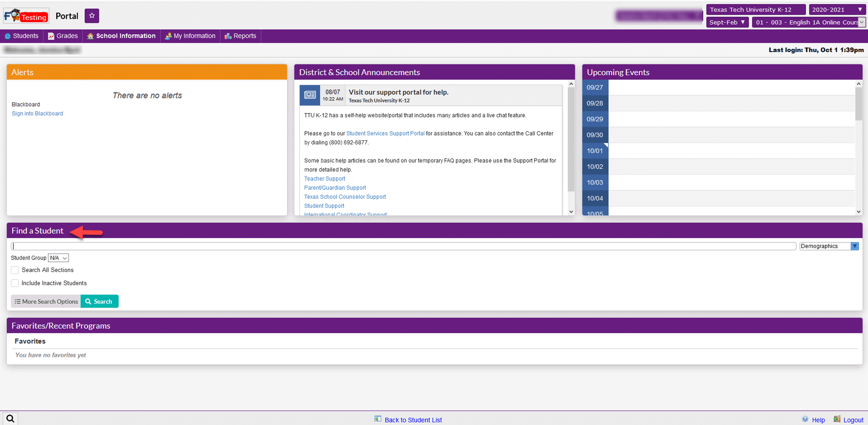Click the Upcoming Events scrollbar down arrow
The height and width of the screenshot is (425, 868).
pos(858,212)
